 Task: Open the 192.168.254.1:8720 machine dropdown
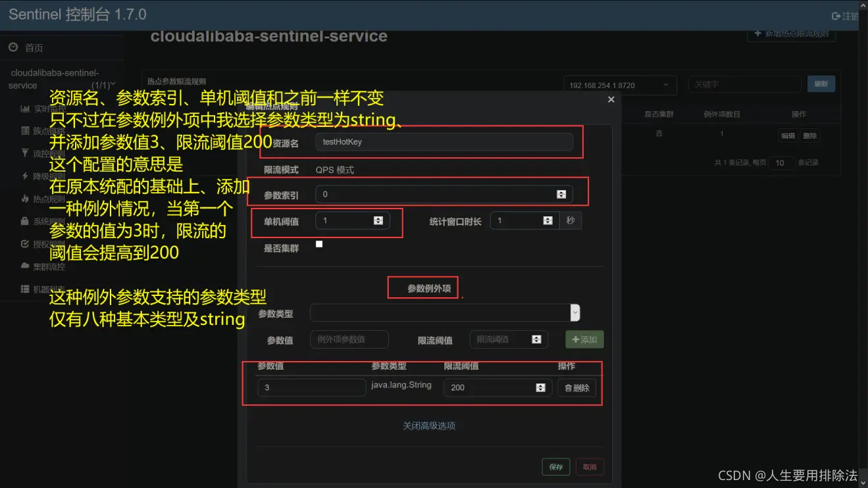pos(620,85)
